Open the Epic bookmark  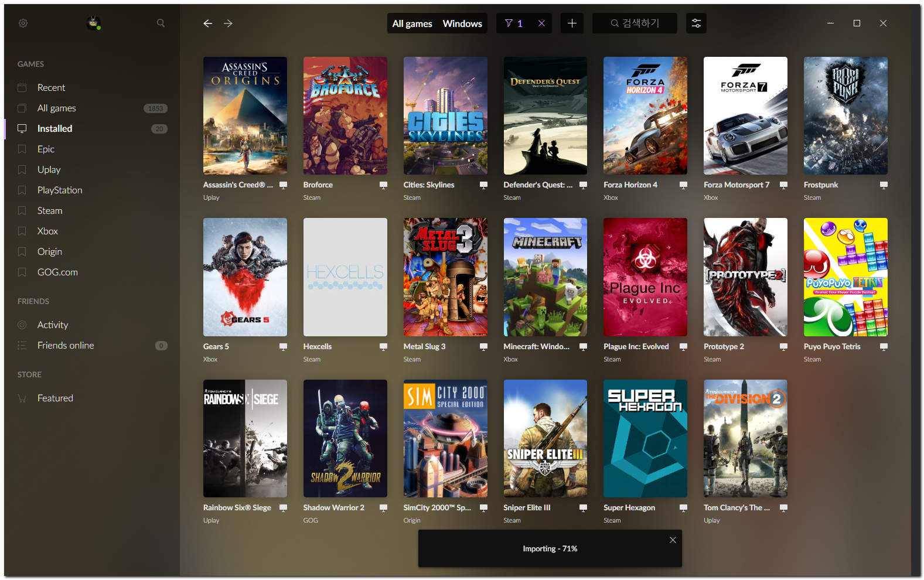93,149
